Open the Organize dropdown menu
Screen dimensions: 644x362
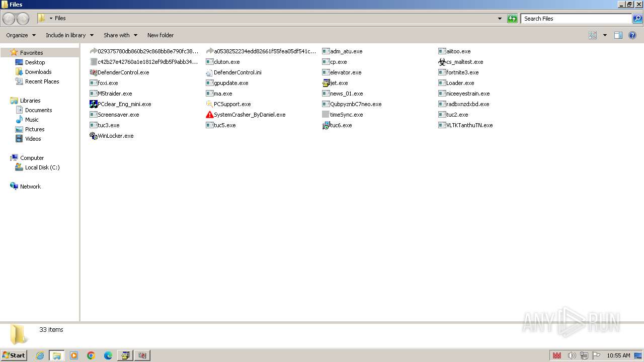21,35
